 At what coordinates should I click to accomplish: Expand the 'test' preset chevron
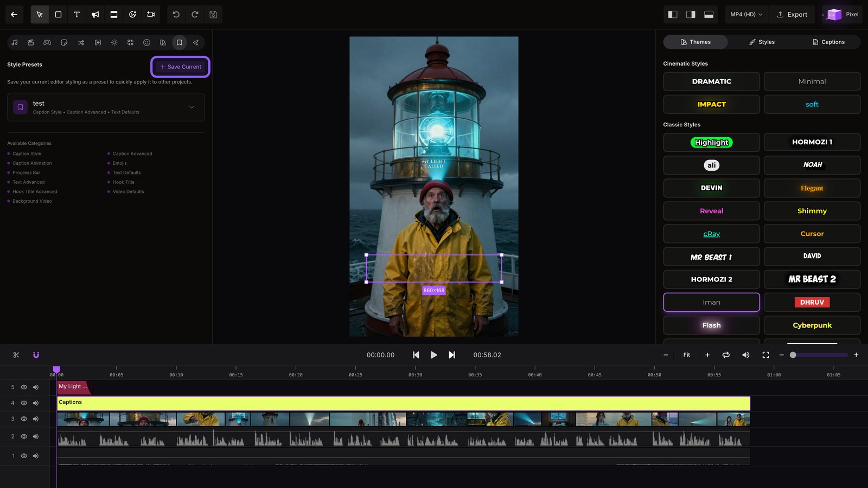(192, 107)
